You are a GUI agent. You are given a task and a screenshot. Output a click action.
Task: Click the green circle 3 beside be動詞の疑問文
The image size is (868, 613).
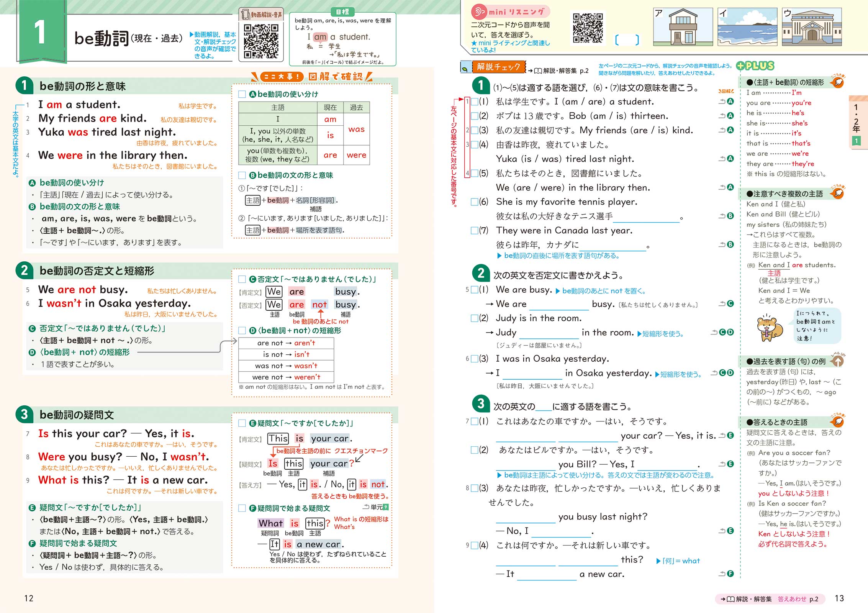25,415
